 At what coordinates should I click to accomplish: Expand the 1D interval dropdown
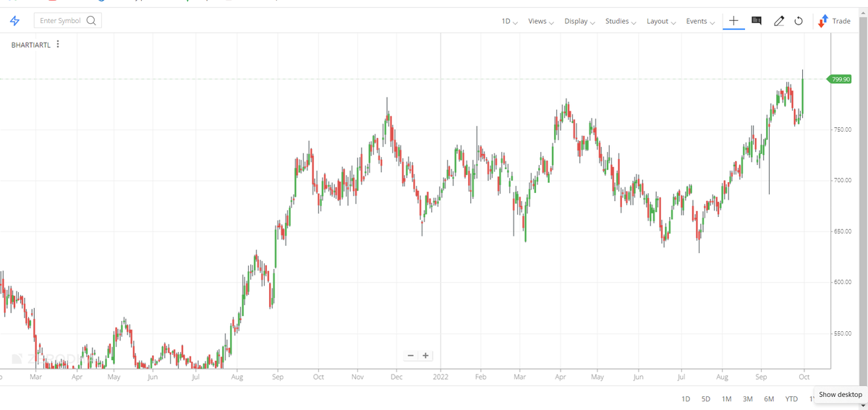point(510,21)
